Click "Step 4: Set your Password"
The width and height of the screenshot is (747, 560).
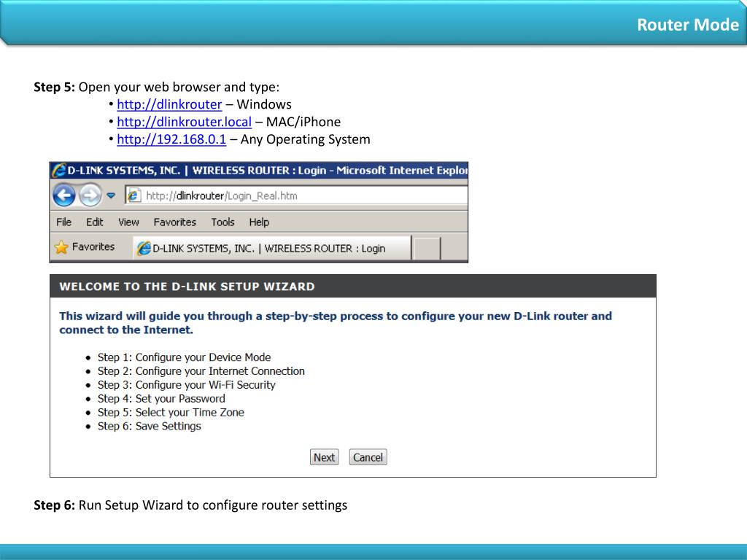[x=161, y=399]
